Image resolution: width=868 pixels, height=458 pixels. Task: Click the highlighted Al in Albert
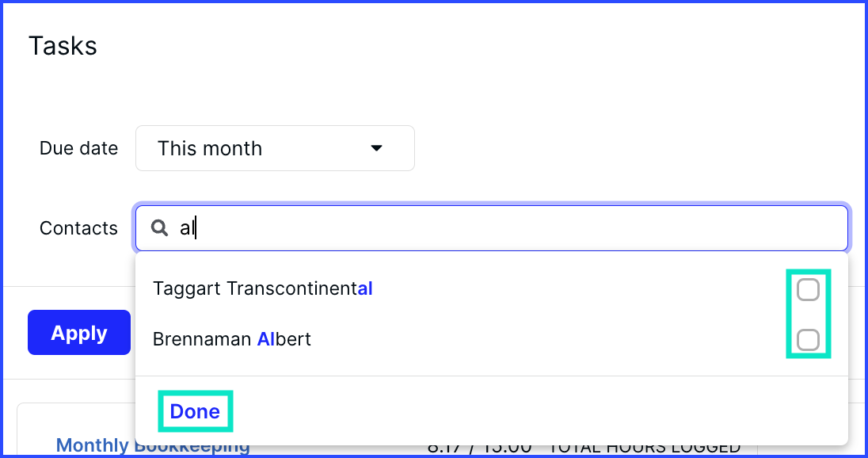(x=266, y=339)
